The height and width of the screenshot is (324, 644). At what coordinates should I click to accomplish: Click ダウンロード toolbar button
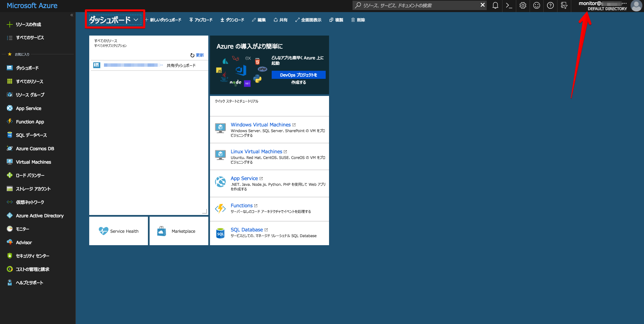[232, 20]
